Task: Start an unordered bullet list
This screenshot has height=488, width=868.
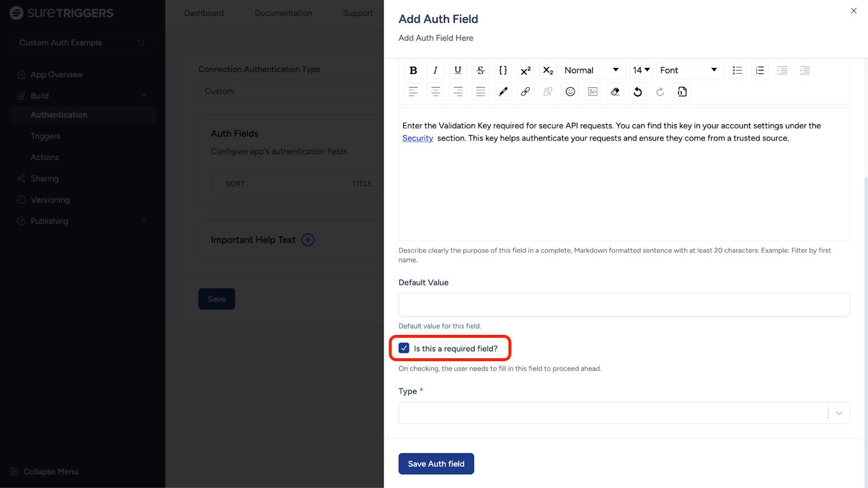Action: tap(737, 71)
